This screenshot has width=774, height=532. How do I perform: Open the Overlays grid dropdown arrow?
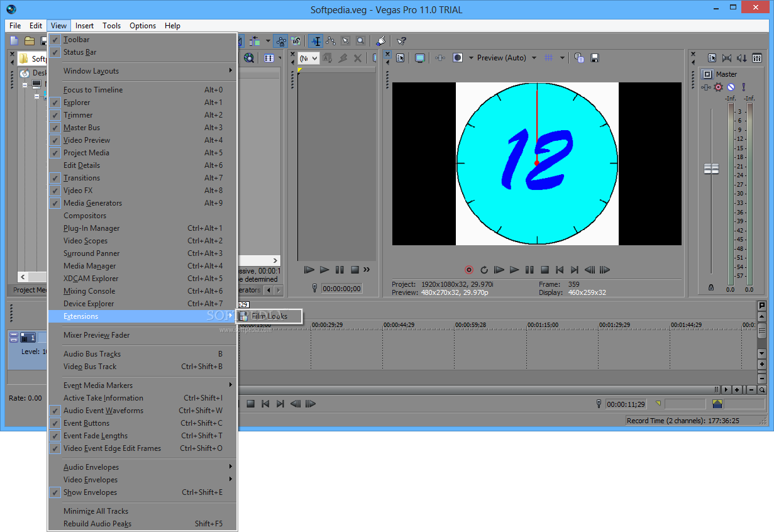click(562, 58)
